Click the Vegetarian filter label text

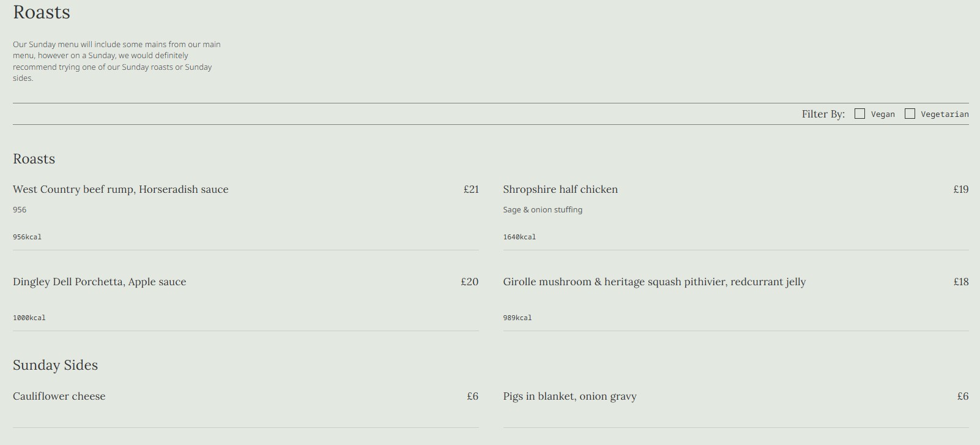(945, 114)
